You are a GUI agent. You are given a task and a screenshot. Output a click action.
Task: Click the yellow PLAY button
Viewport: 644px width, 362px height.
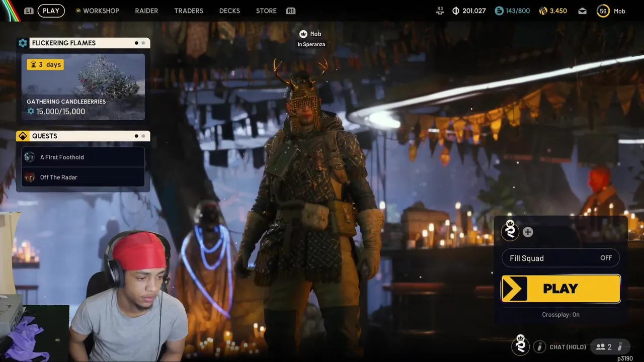coord(561,289)
